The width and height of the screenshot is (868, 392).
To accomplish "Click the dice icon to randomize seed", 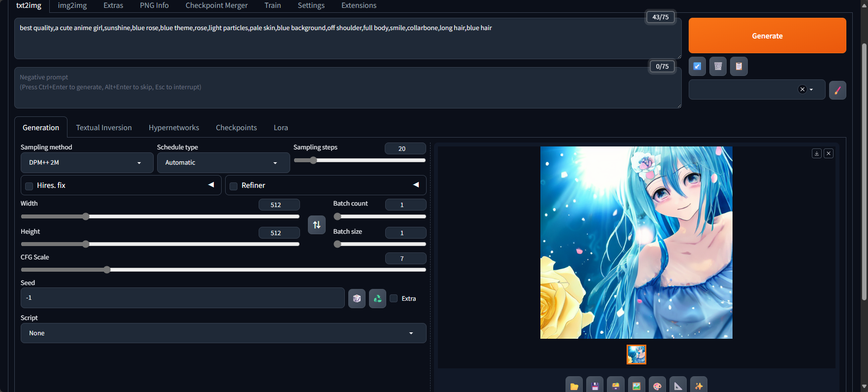I will [357, 298].
